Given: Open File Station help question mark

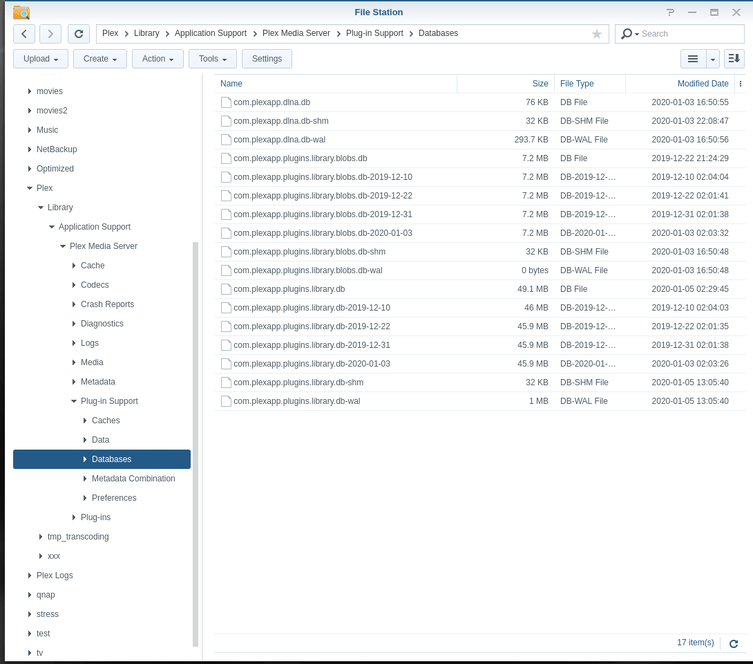Looking at the screenshot, I should tap(670, 12).
